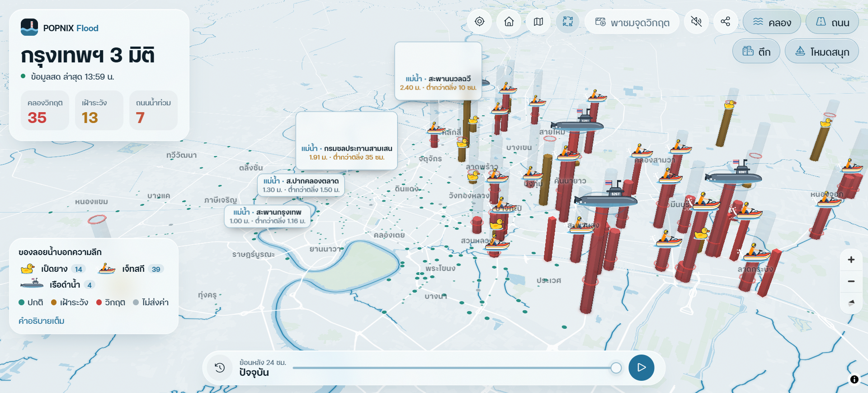This screenshot has height=393, width=868.
Task: Click the share icon
Action: 726,22
